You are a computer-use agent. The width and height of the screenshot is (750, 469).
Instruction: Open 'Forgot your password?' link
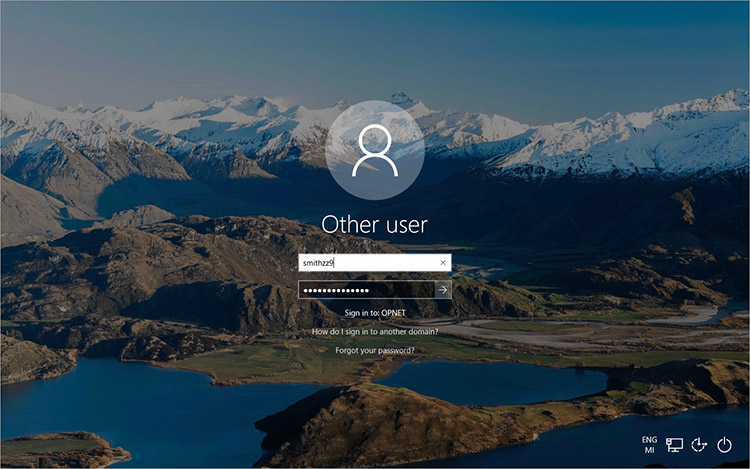[375, 350]
